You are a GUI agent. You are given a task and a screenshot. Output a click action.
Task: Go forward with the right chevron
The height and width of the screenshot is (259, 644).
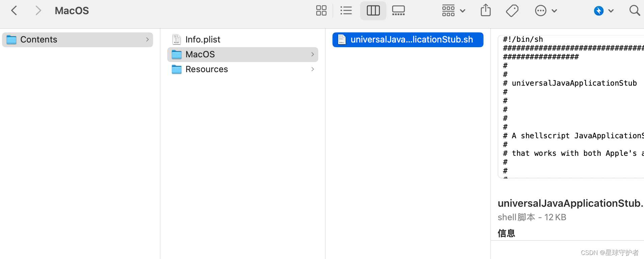point(38,10)
